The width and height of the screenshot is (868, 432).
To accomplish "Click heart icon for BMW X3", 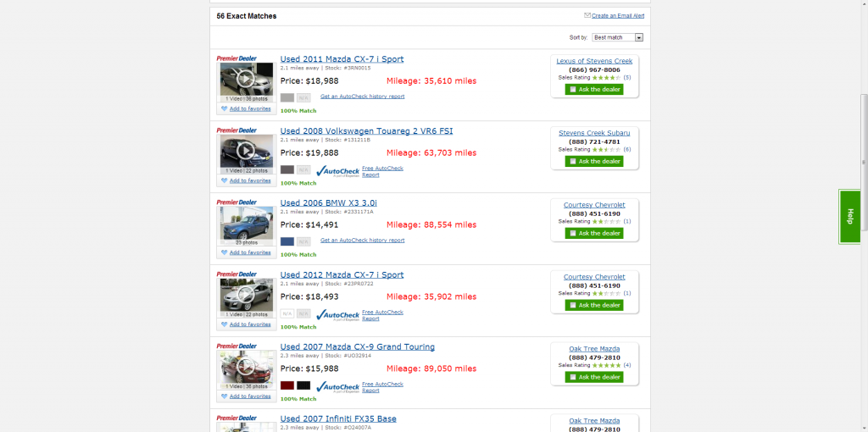I will [224, 252].
